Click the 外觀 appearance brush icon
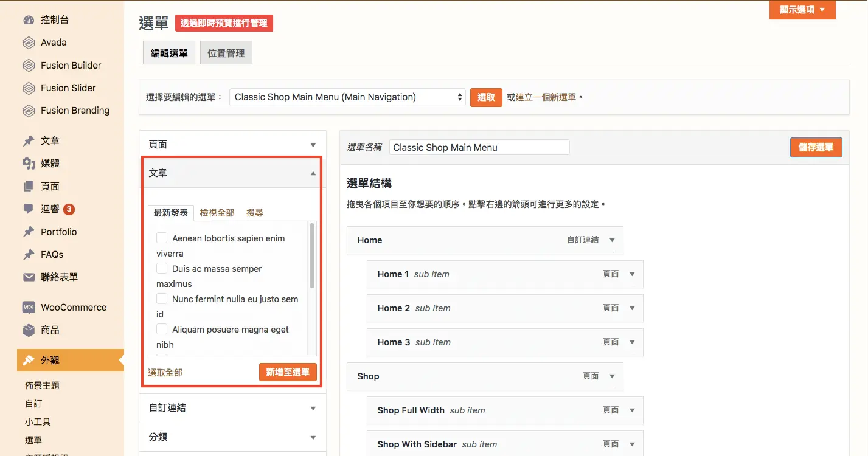Viewport: 868px width, 456px height. pyautogui.click(x=29, y=361)
